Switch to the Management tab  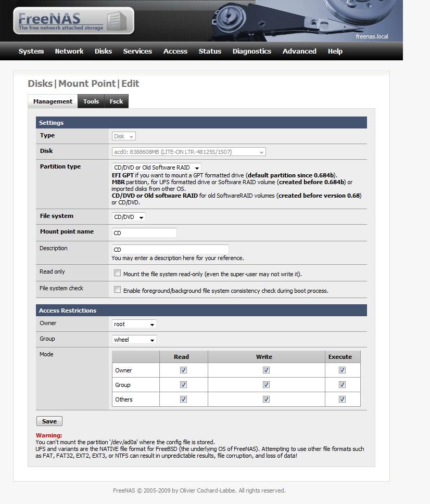point(53,101)
